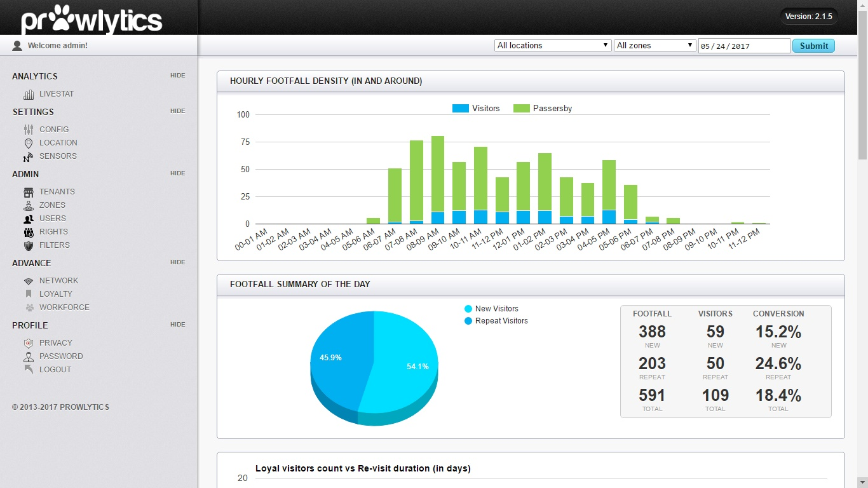Click the Sensors signal icon
Viewport: 868px width, 488px height.
(29, 156)
